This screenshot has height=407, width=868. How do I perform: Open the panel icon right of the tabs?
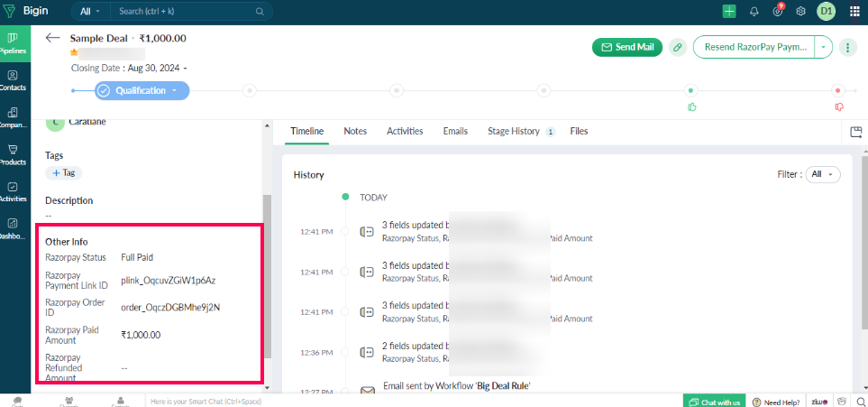coord(855,132)
